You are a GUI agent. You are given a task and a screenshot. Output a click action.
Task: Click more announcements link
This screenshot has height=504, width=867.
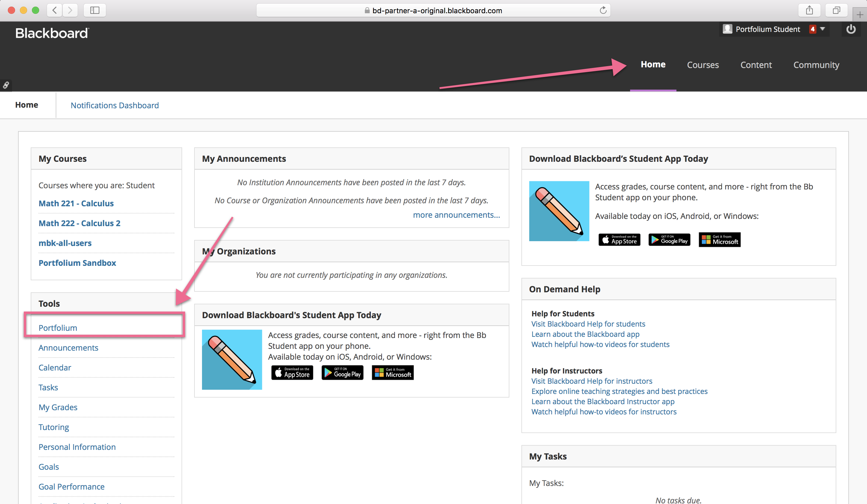[456, 215]
